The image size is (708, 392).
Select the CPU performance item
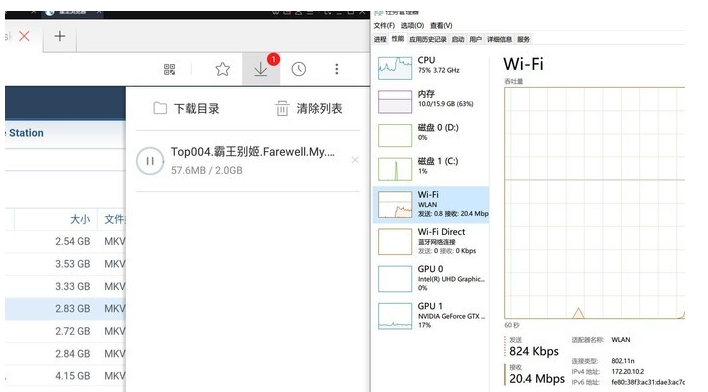click(x=431, y=67)
